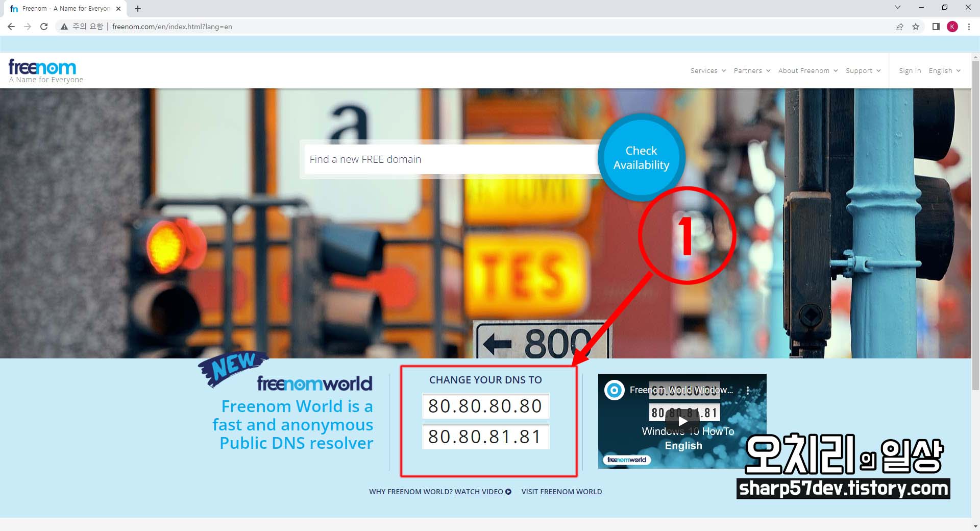980x531 pixels.
Task: Open a new browser tab
Action: tap(138, 9)
